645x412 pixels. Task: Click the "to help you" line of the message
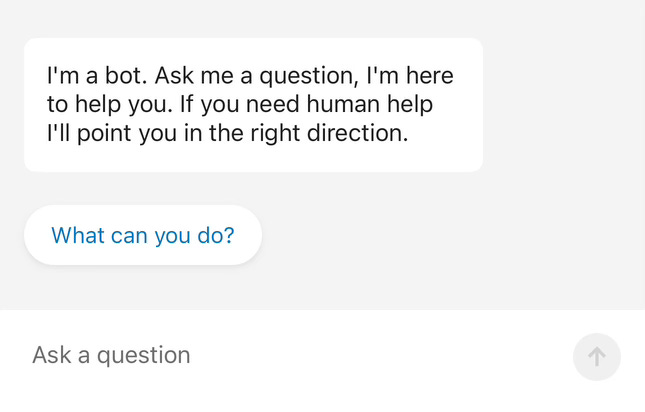[x=109, y=105]
